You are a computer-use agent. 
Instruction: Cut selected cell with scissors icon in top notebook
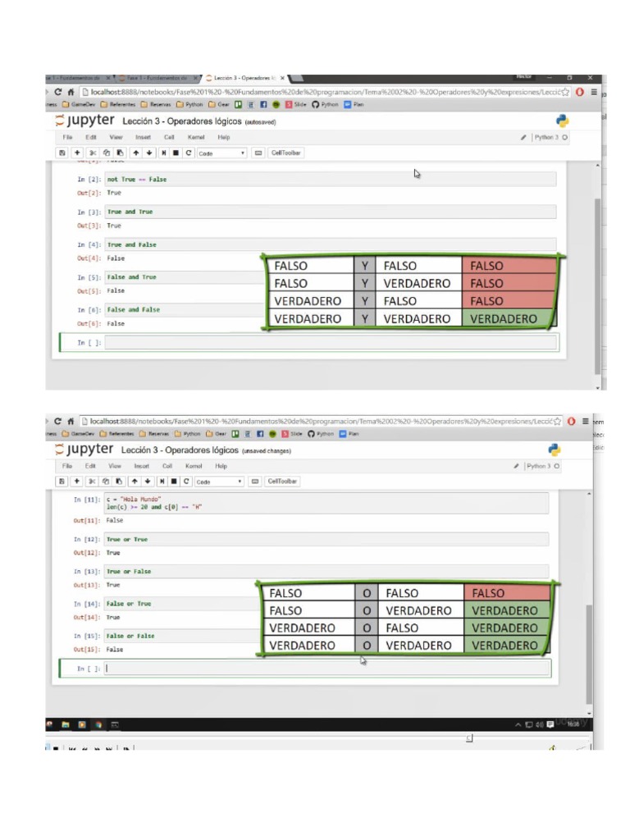click(93, 153)
